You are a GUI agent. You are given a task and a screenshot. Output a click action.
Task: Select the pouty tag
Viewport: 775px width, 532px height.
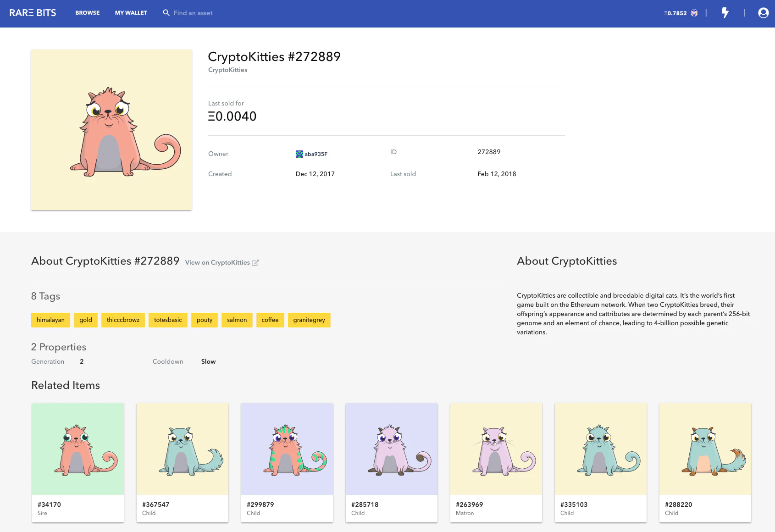click(205, 320)
